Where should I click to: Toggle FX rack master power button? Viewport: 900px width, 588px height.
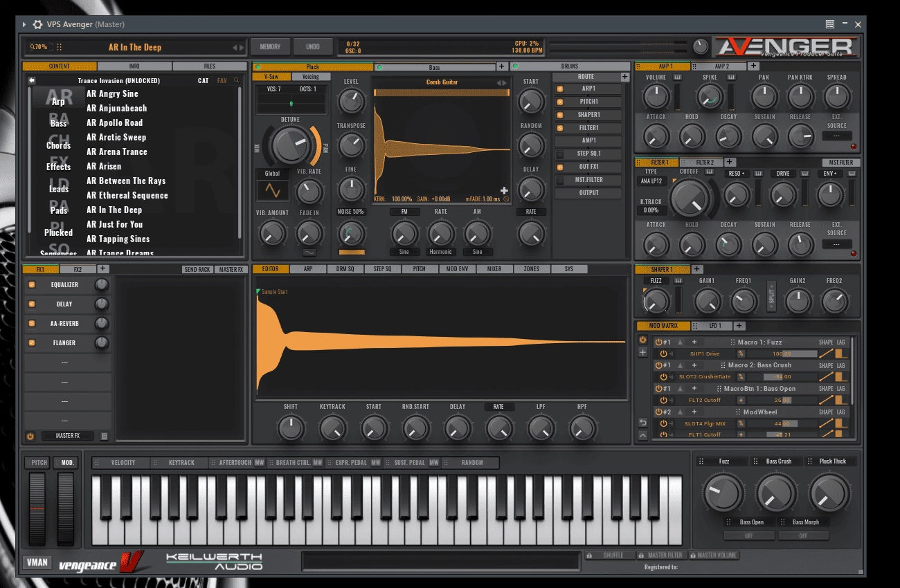(30, 436)
